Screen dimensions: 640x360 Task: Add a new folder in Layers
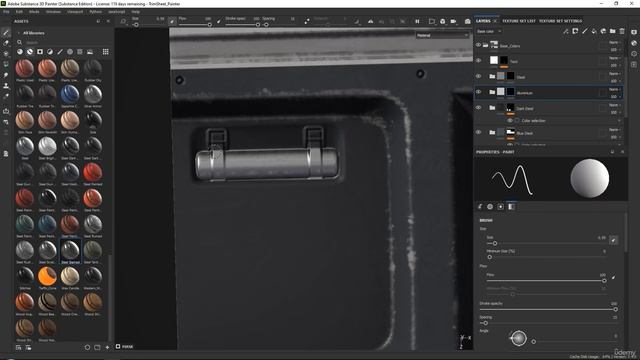point(613,31)
